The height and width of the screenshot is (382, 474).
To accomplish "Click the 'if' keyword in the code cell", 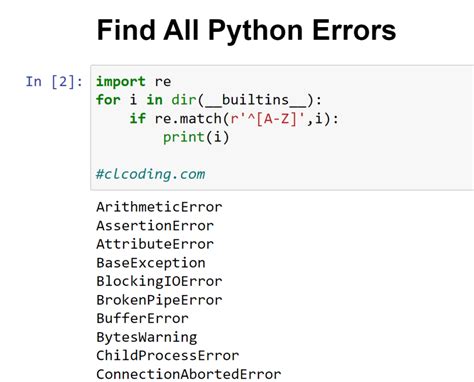I will click(137, 119).
